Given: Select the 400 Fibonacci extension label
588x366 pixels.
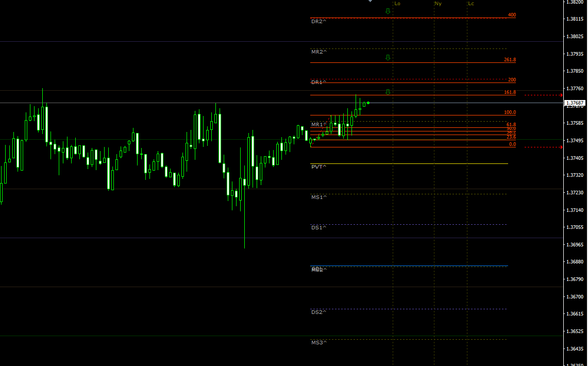Looking at the screenshot, I should (x=511, y=15).
